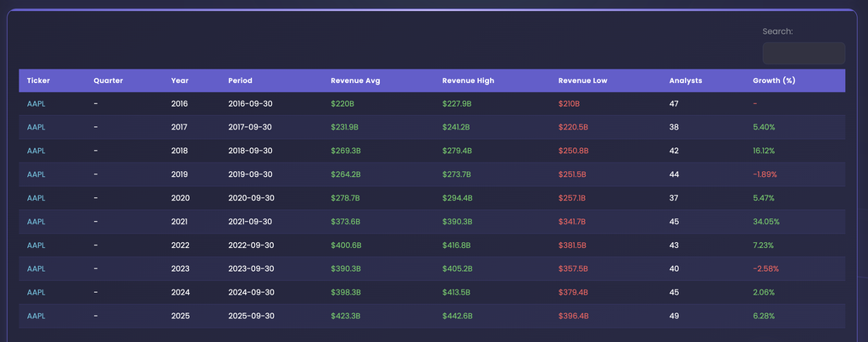868x342 pixels.
Task: Select the period cell 2019-09-30
Action: [x=250, y=174]
